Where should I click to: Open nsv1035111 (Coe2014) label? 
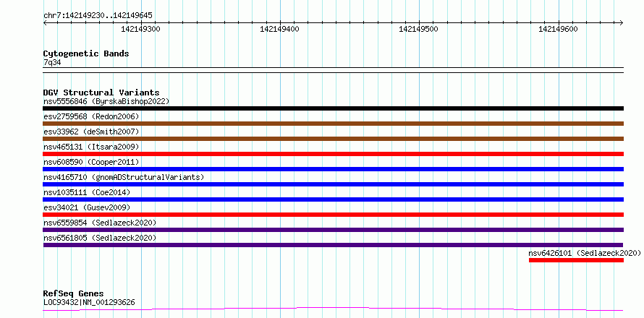click(87, 192)
